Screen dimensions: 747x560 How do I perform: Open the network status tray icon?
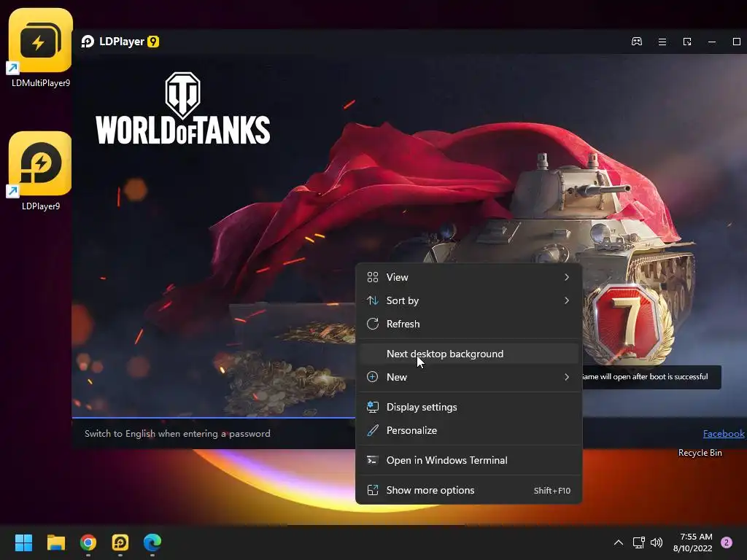click(x=638, y=542)
